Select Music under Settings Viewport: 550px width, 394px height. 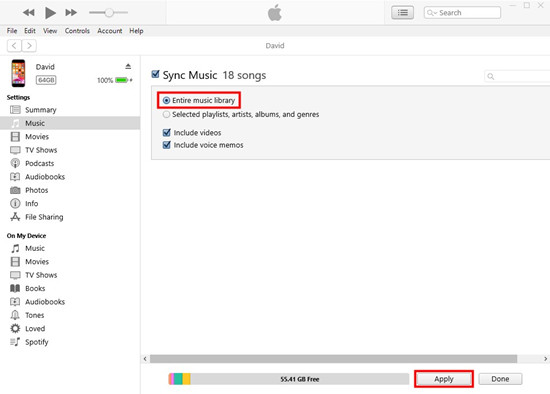[x=70, y=123]
